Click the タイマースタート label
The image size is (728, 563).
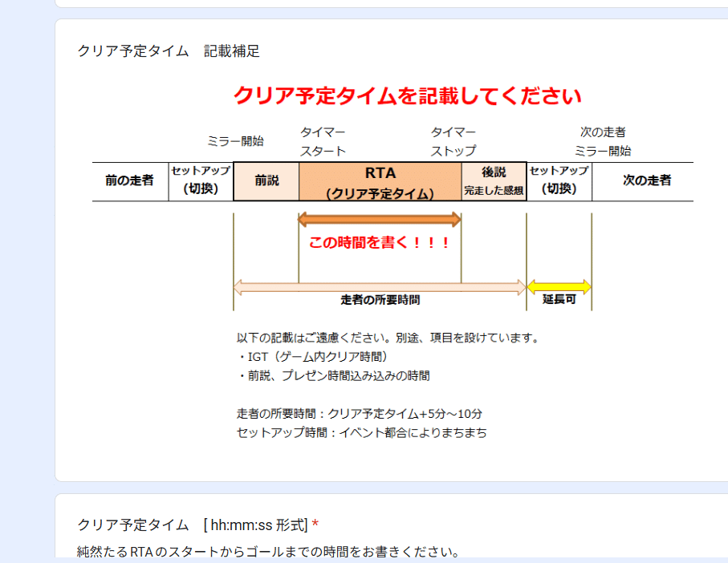(x=321, y=139)
